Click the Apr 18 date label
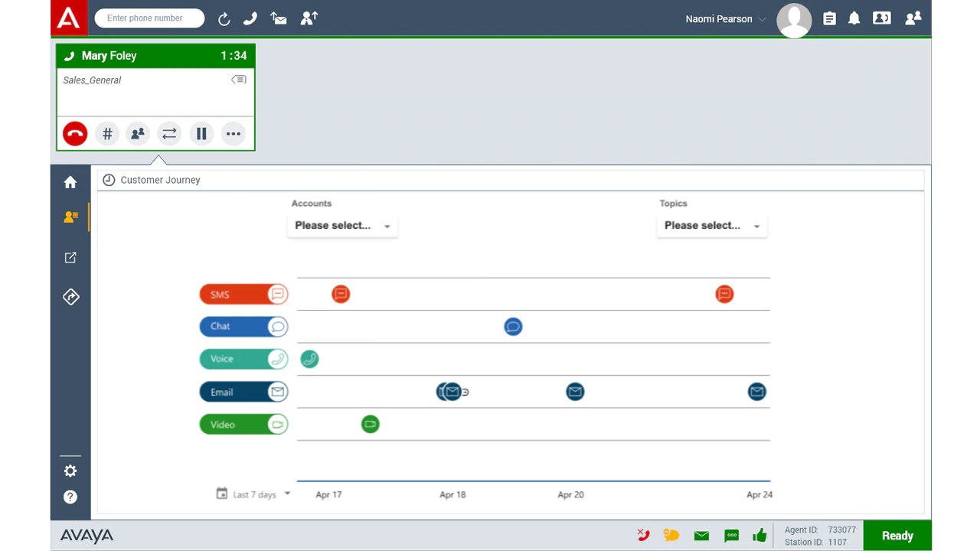The image size is (980, 551). (x=452, y=494)
